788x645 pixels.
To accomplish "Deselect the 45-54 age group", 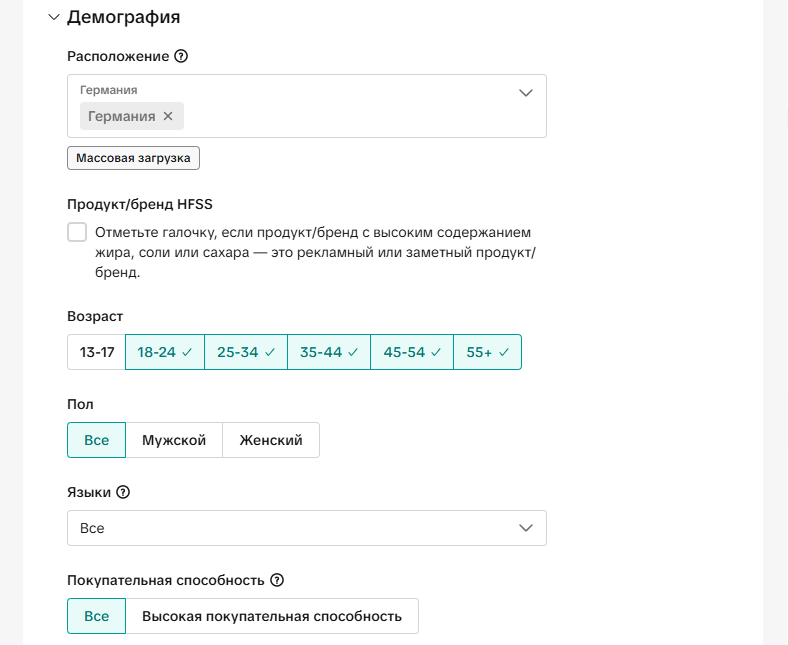I will pos(411,352).
